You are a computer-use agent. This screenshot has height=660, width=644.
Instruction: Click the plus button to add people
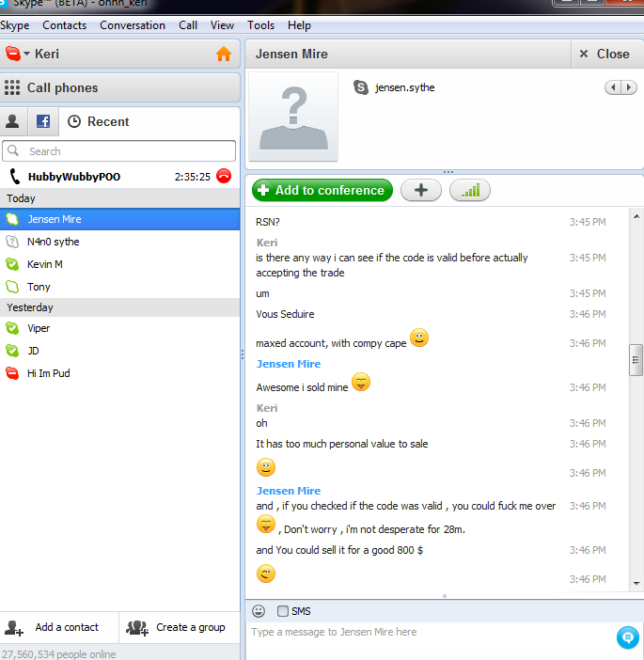[x=421, y=190]
